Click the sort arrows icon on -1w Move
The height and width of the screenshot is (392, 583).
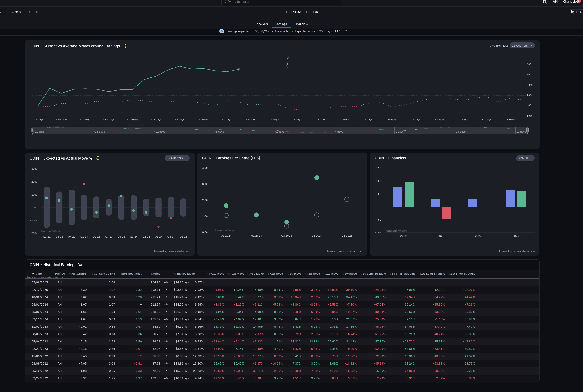(229, 274)
